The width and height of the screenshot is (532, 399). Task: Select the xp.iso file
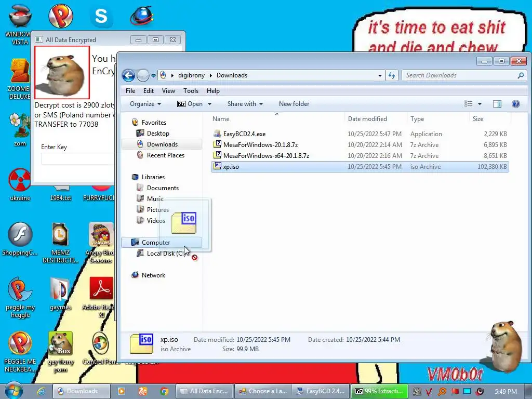tap(360, 167)
